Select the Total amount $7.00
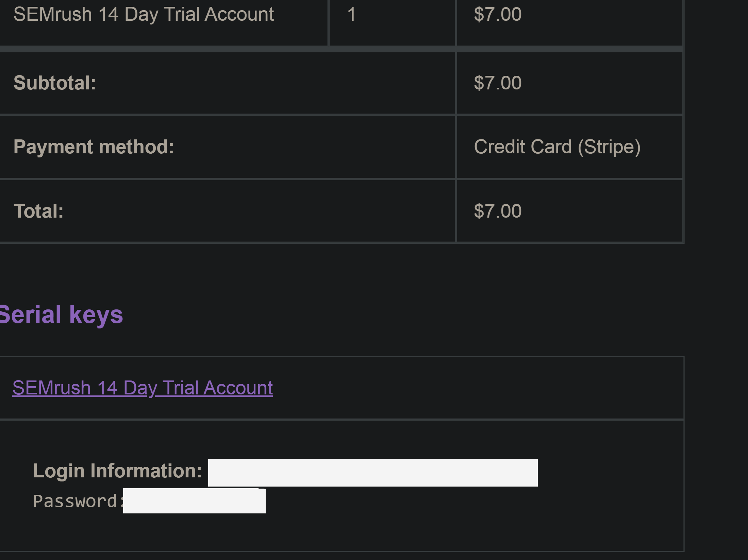748x560 pixels. (x=498, y=211)
